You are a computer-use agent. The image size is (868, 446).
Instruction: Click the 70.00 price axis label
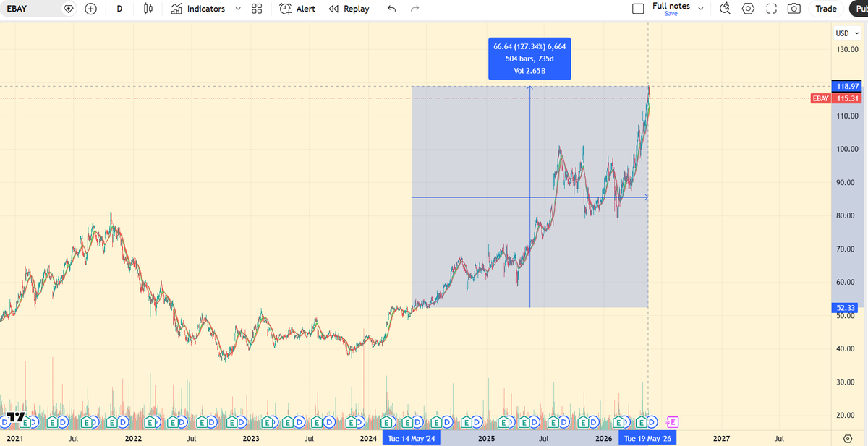click(846, 249)
